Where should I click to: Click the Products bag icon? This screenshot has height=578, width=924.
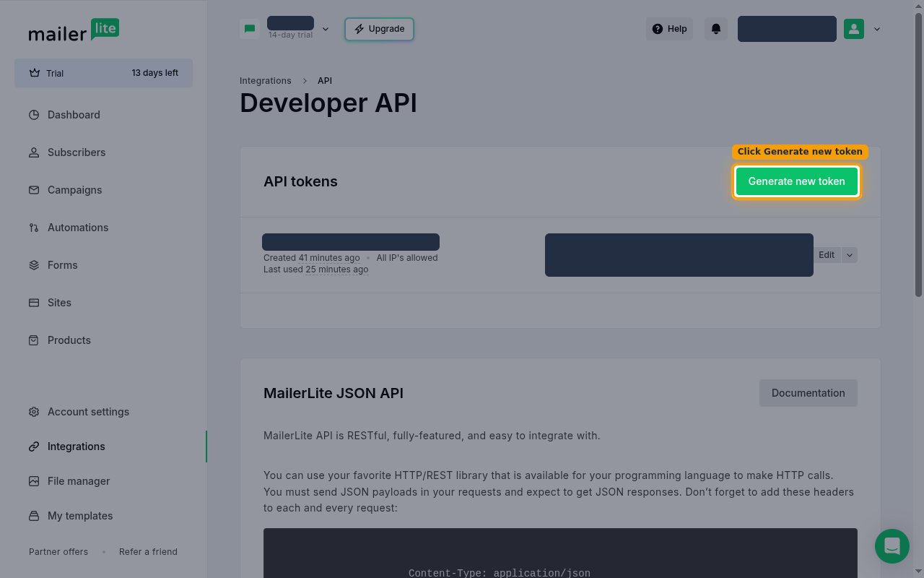coord(34,340)
